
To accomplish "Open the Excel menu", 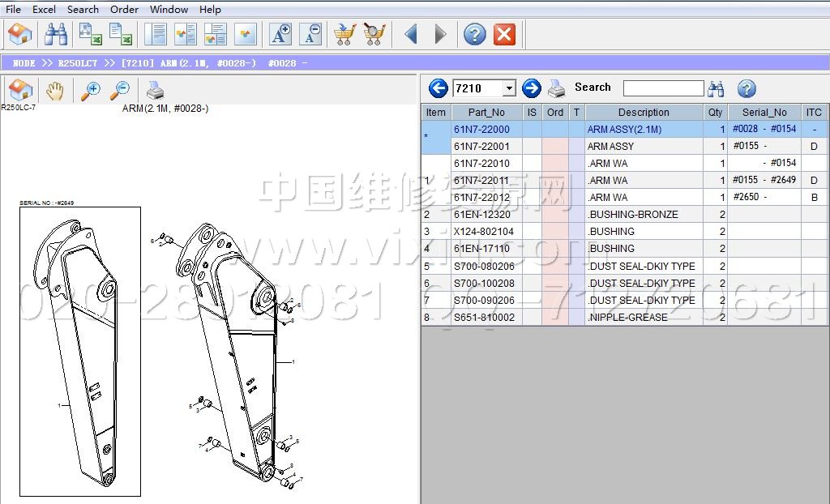I will click(44, 9).
